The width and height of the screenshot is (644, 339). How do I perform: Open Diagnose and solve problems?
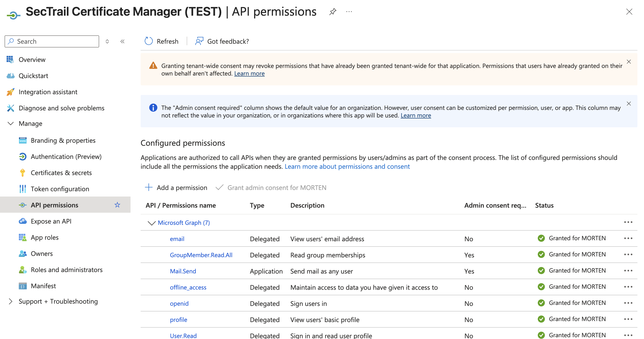[61, 108]
